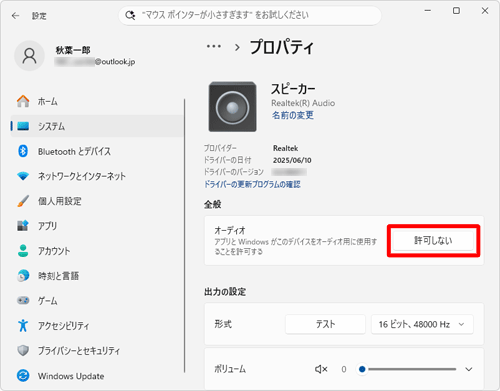Click the search magnifier icon
Image resolution: width=500 pixels, height=391 pixels.
tap(130, 15)
